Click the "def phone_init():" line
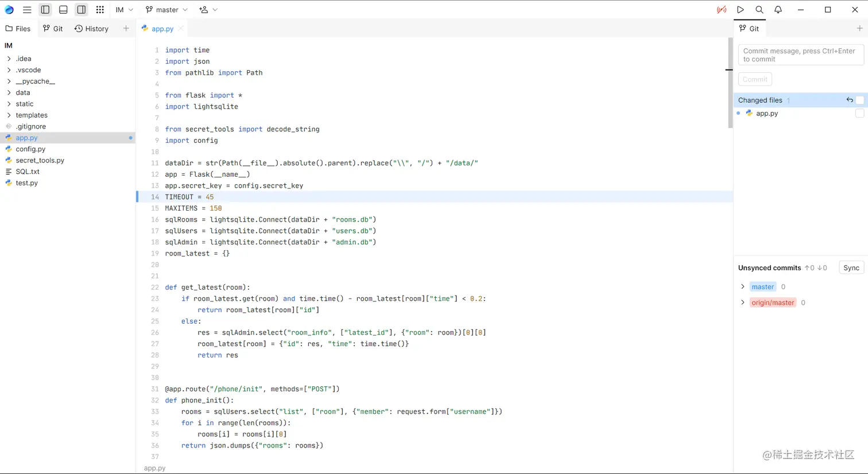Image resolution: width=868 pixels, height=474 pixels. pyautogui.click(x=200, y=401)
